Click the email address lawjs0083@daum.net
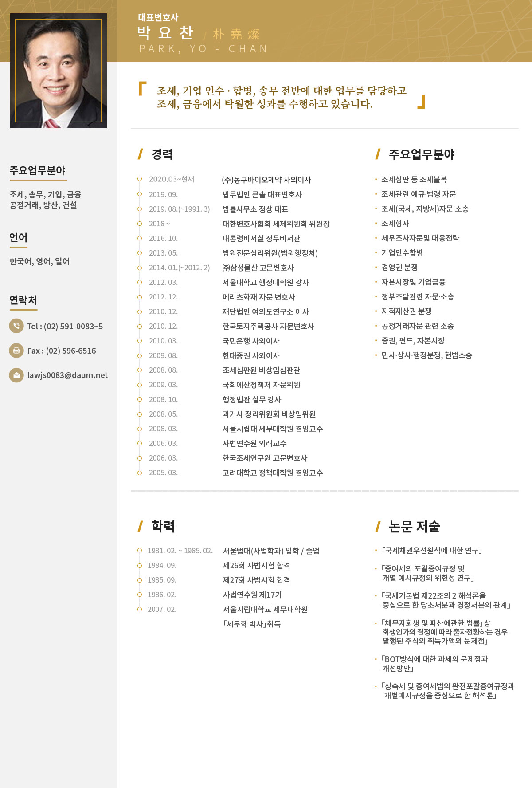 pos(67,375)
